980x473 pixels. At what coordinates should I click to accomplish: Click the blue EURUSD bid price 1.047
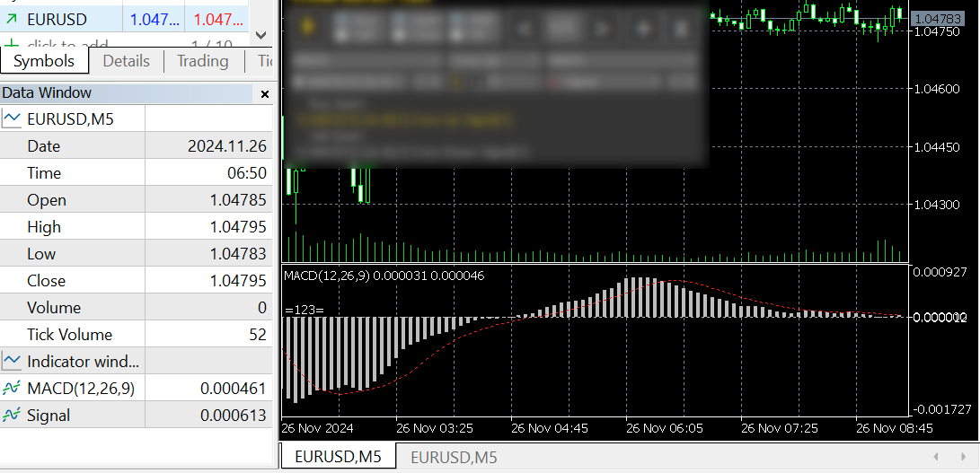coord(155,20)
